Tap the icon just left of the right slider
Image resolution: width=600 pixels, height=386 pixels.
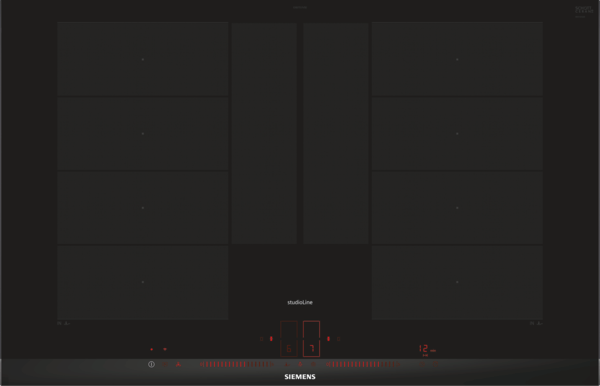pyautogui.click(x=313, y=364)
